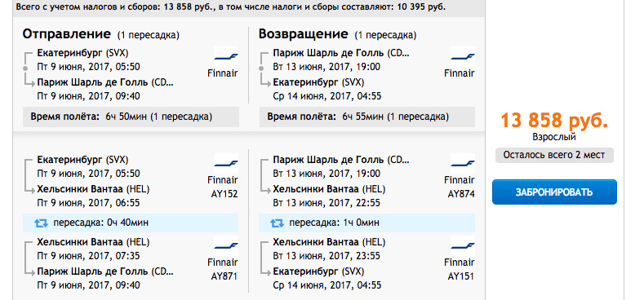This screenshot has width=644, height=300.
Task: Click the Finnair logo for flight AY874
Action: click(x=463, y=163)
